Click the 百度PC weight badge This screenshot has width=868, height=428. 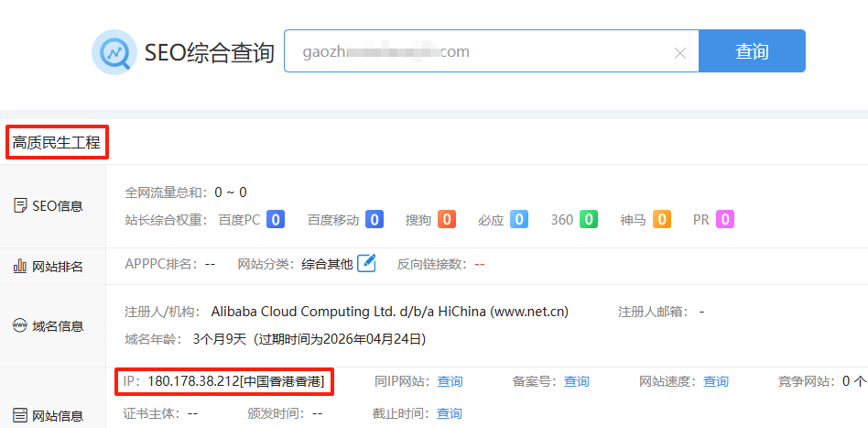pos(276,220)
